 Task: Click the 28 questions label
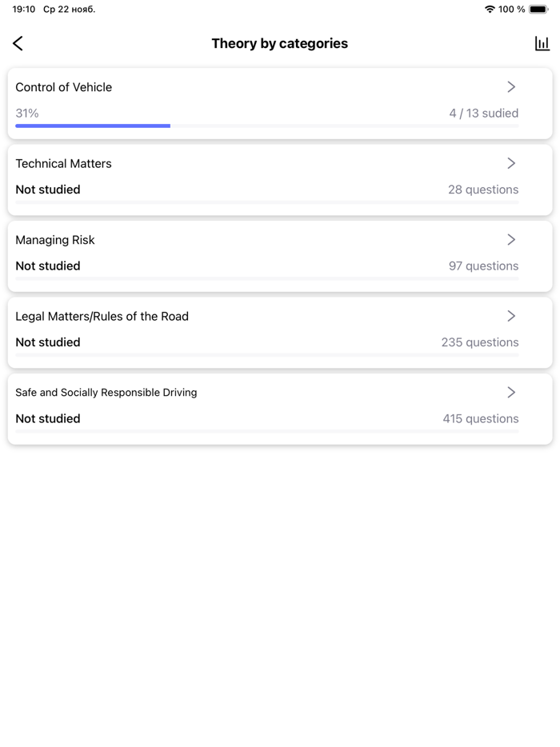click(483, 190)
